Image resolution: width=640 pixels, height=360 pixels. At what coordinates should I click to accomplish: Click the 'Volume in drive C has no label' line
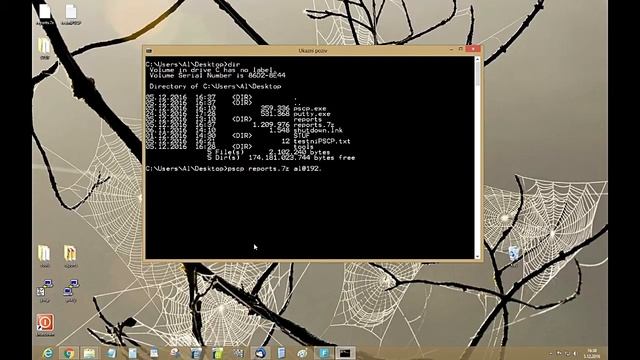click(213, 70)
